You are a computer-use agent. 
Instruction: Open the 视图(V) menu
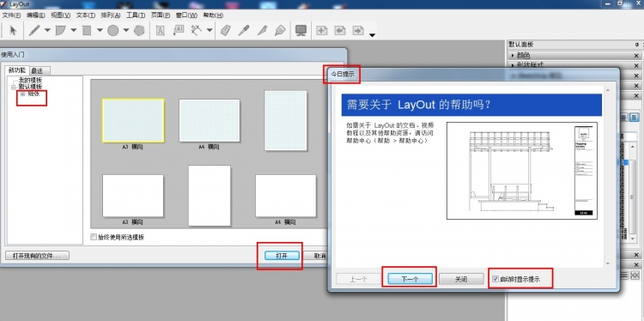click(61, 15)
